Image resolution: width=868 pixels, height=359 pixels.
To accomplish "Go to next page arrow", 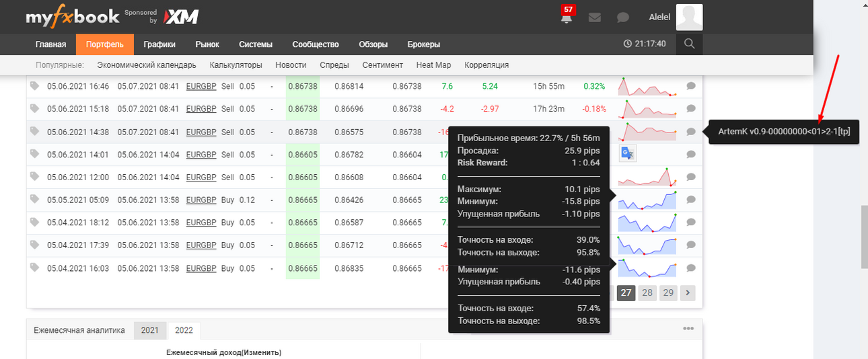I will [x=688, y=292].
